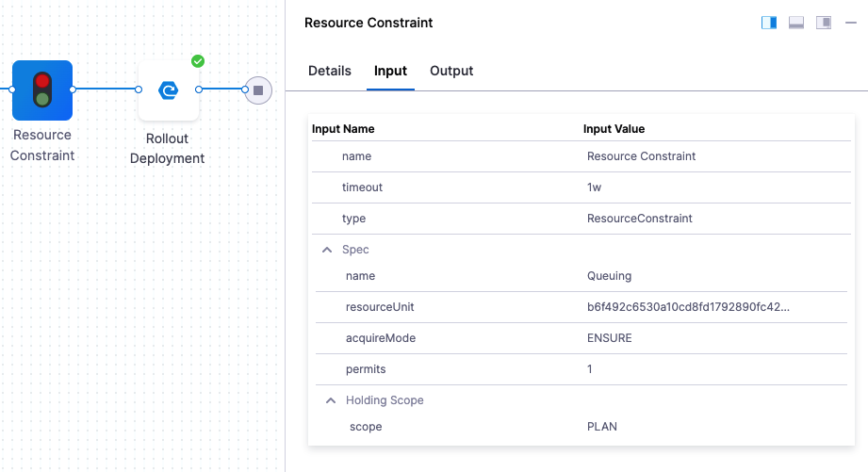Switch to bottom panel layout
The image size is (868, 472).
(x=796, y=23)
